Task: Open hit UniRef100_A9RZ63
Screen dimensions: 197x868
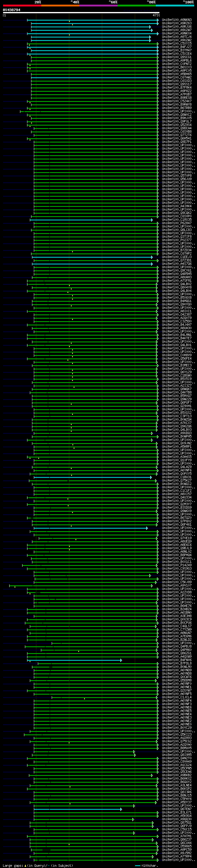Action: pos(177,23)
